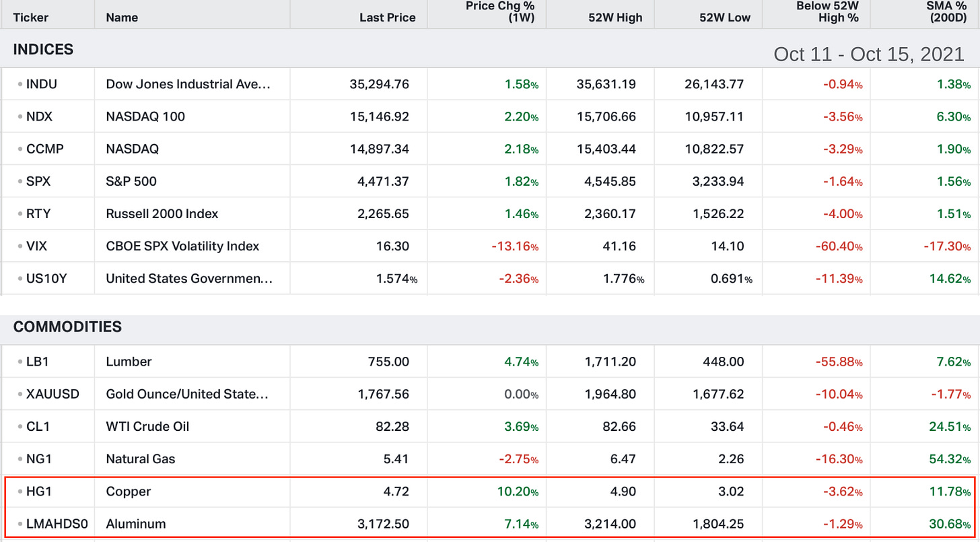
Task: Click the WTI Crude Oil name
Action: [x=147, y=426]
